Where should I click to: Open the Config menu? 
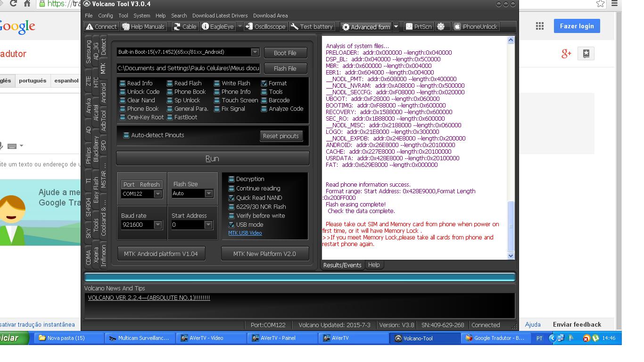tap(106, 16)
